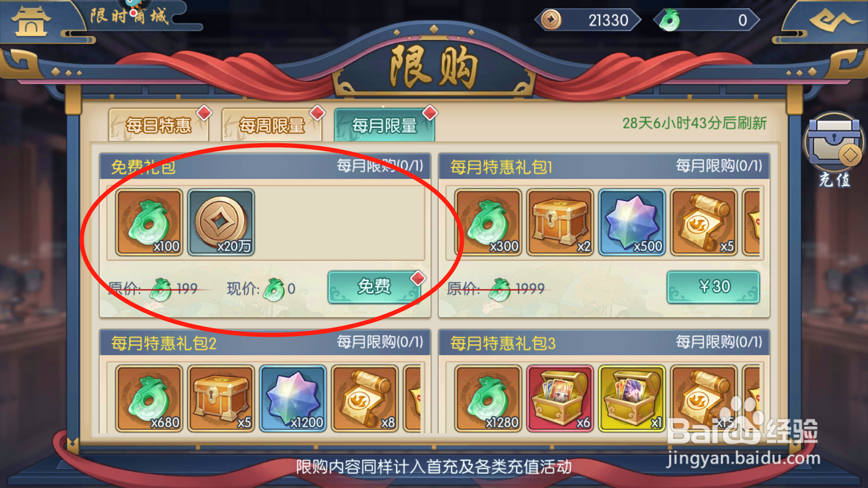The width and height of the screenshot is (868, 488).
Task: Select the copper coin x20万 item
Action: (221, 222)
